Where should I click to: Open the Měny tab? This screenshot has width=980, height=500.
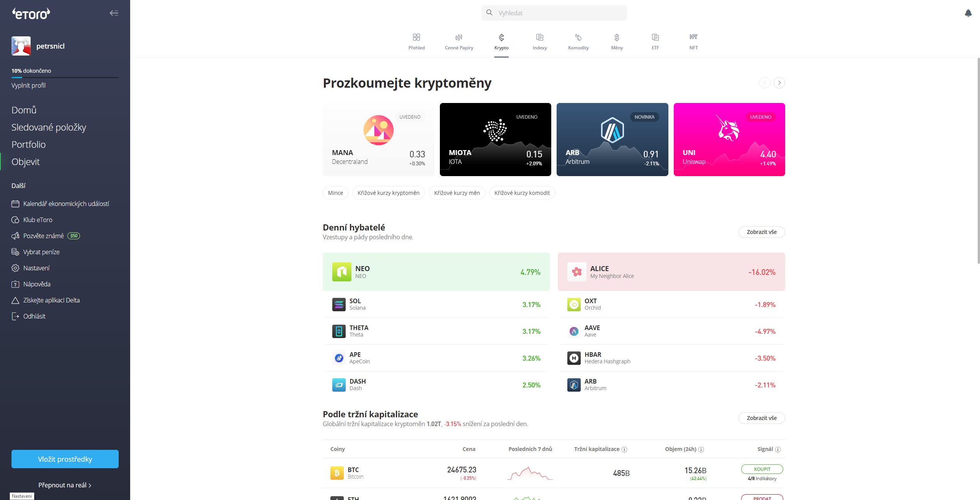click(x=617, y=42)
